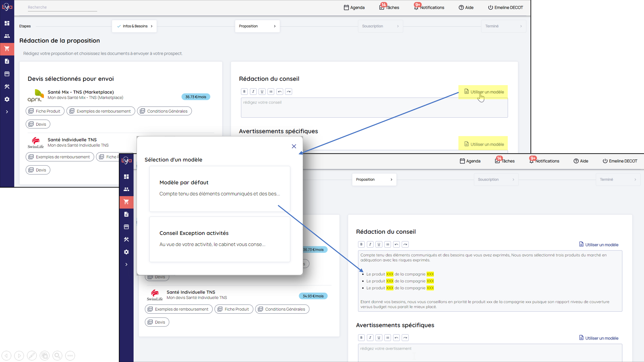Choose the Modèle par défaut template card
This screenshot has width=644, height=362.
click(x=219, y=188)
